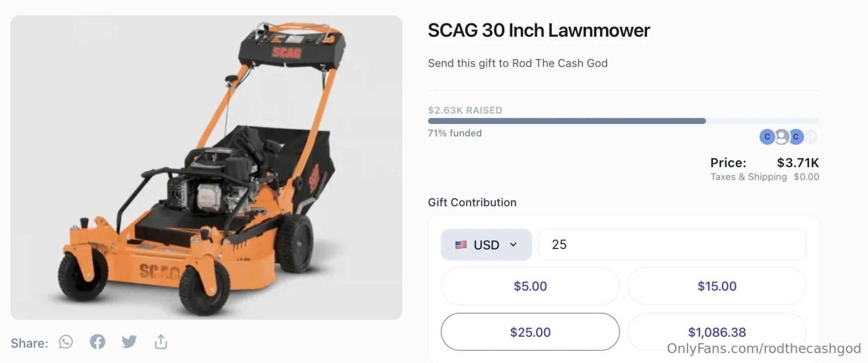Open the generic share/export icon
The height and width of the screenshot is (363, 868).
(x=160, y=342)
